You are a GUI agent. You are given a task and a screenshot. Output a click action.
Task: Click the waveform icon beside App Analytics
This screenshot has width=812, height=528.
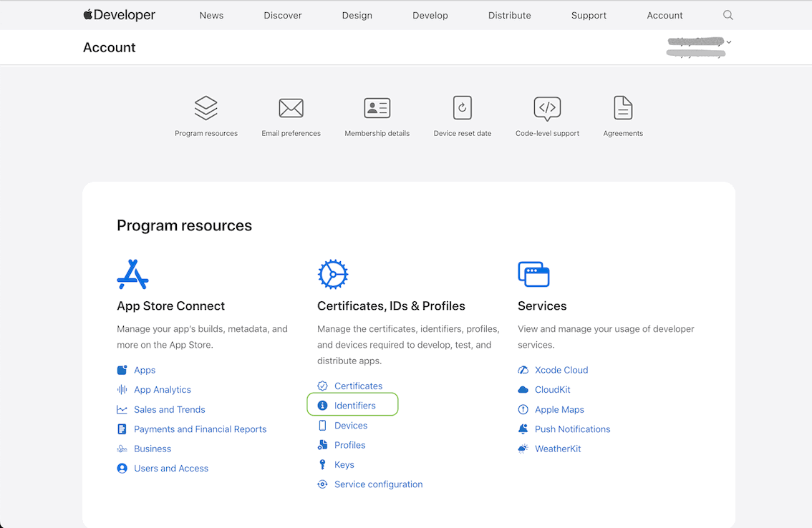122,390
